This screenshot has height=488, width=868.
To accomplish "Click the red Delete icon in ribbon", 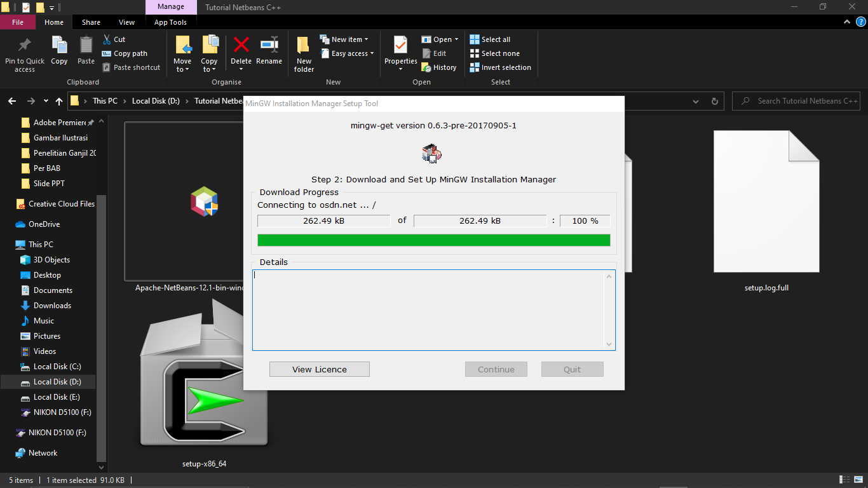I will 241,45.
